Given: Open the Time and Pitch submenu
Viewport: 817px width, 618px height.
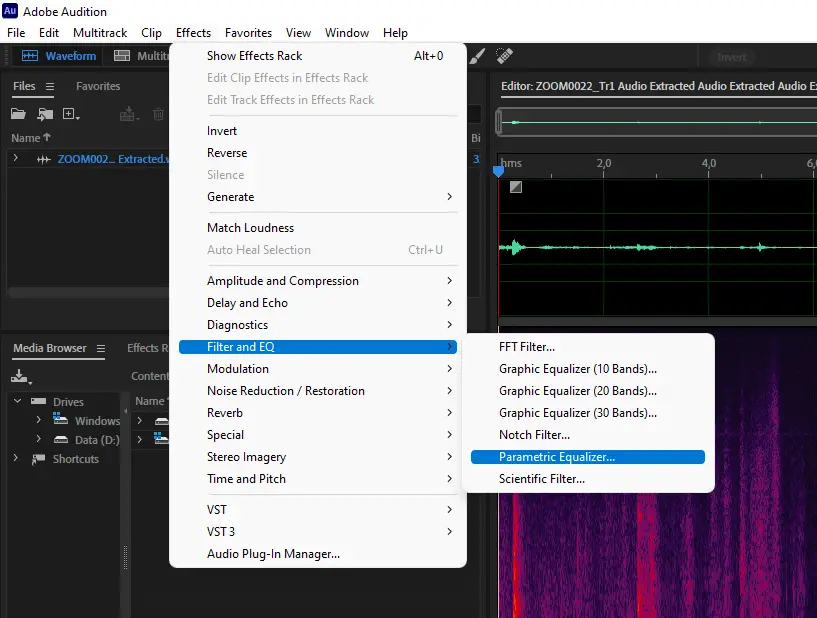Looking at the screenshot, I should pos(318,479).
